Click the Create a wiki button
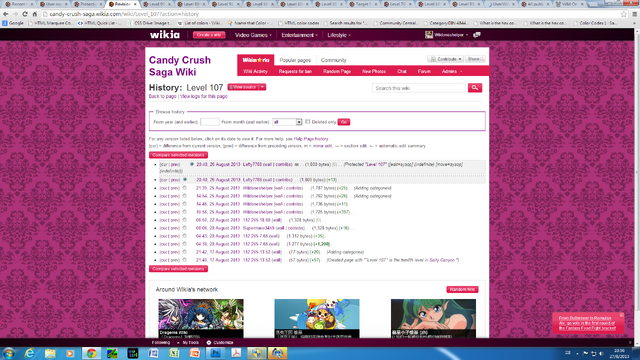640x360 pixels. pyautogui.click(x=209, y=35)
